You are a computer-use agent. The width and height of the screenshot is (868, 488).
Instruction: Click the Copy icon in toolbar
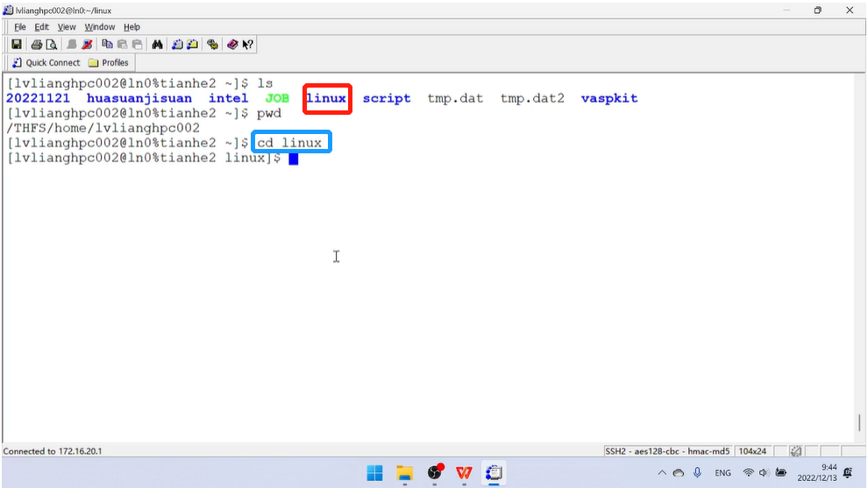point(107,45)
